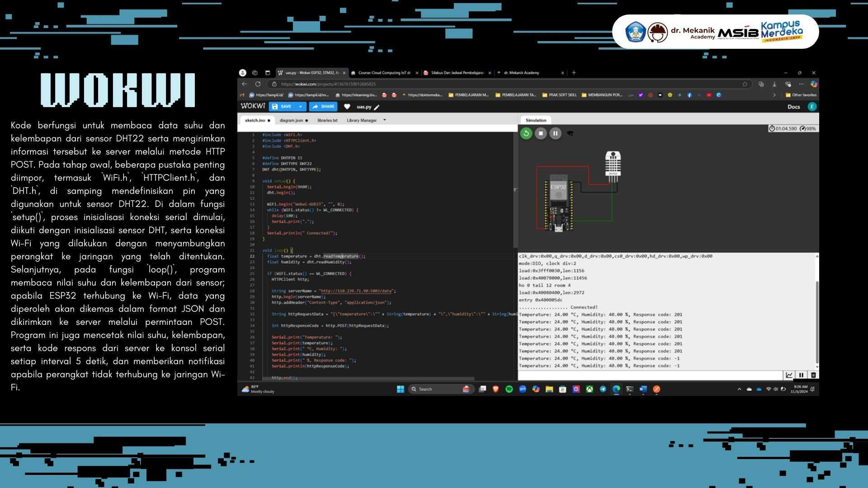The height and width of the screenshot is (488, 868).
Task: Select the ESP32 board in the diagram
Action: click(x=559, y=203)
